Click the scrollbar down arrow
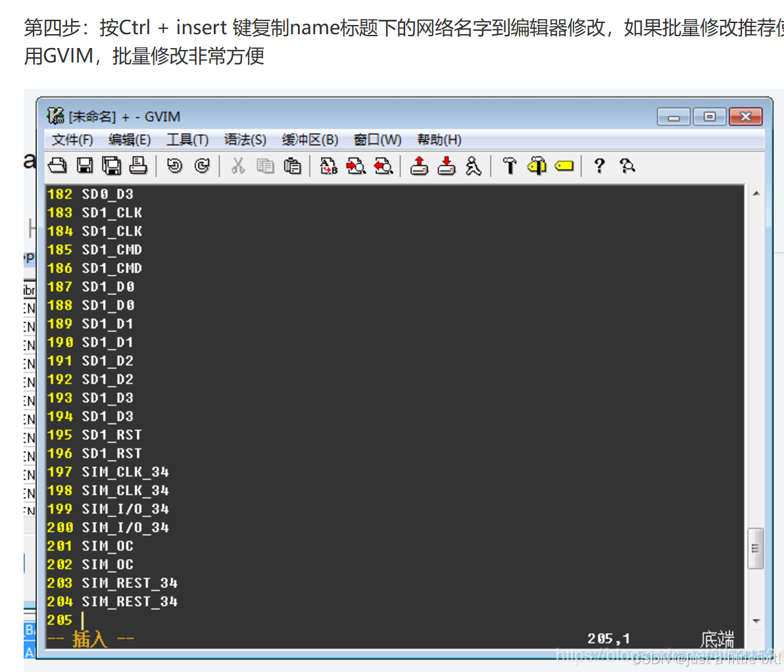The height and width of the screenshot is (672, 784). pyautogui.click(x=756, y=621)
